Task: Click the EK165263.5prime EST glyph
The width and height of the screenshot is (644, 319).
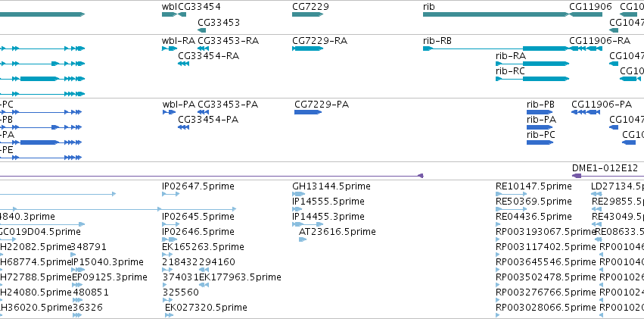Action: pos(167,255)
